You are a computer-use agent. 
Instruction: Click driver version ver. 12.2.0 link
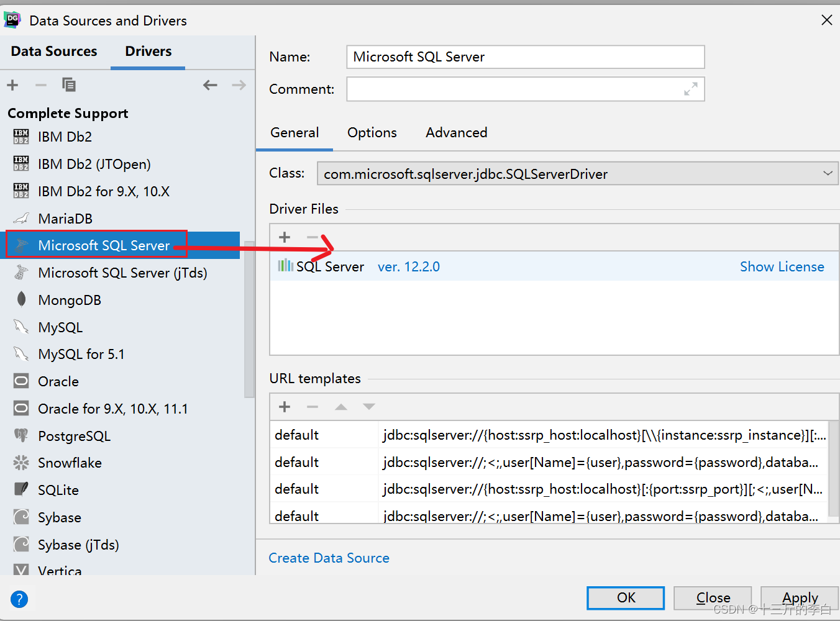pos(409,267)
